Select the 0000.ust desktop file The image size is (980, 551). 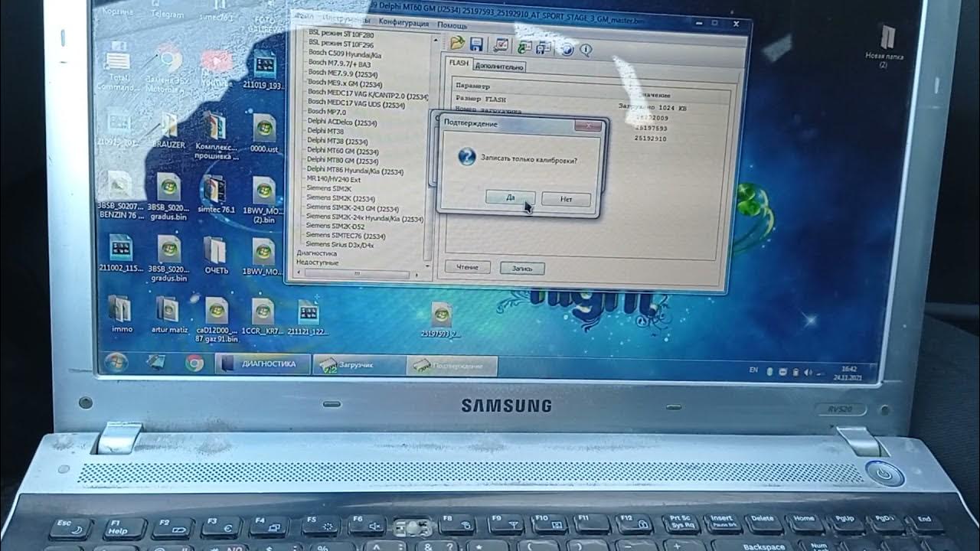(264, 133)
